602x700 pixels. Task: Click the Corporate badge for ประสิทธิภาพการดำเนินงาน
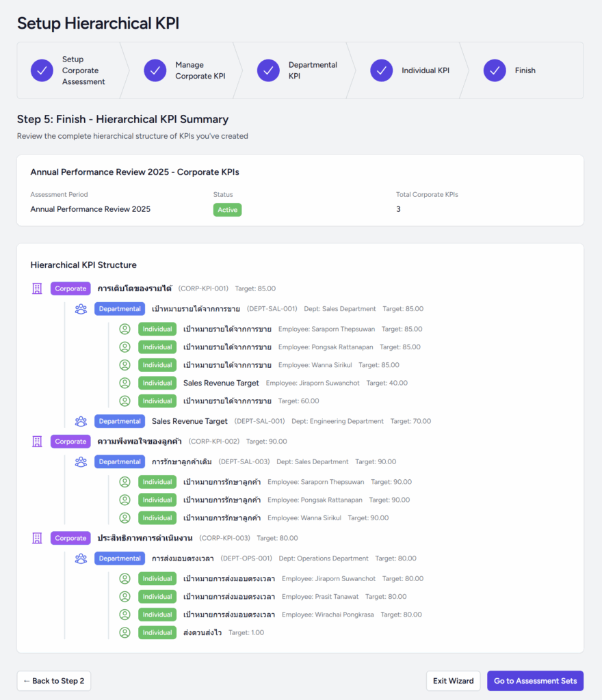point(70,538)
